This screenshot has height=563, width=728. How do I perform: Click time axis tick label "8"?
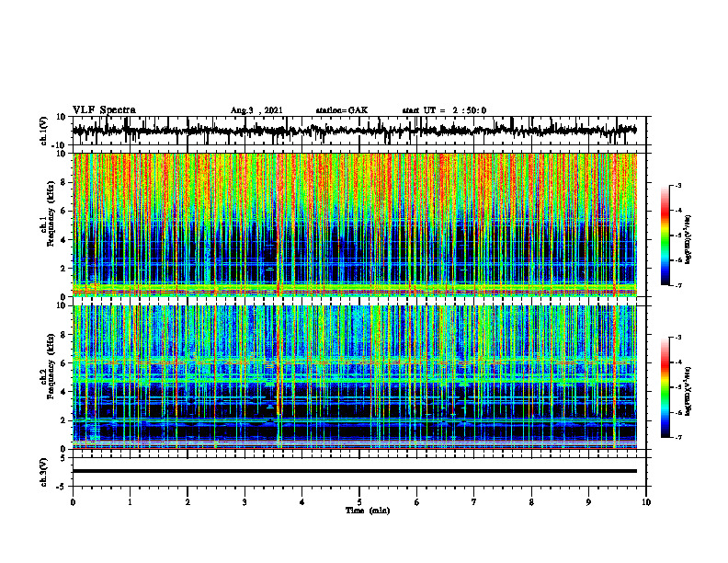pyautogui.click(x=531, y=502)
